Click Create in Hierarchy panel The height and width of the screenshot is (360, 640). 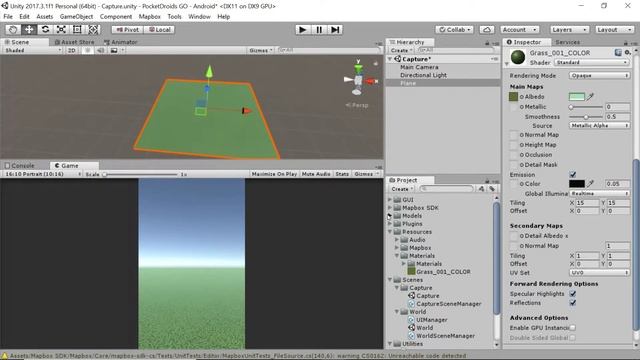402,51
